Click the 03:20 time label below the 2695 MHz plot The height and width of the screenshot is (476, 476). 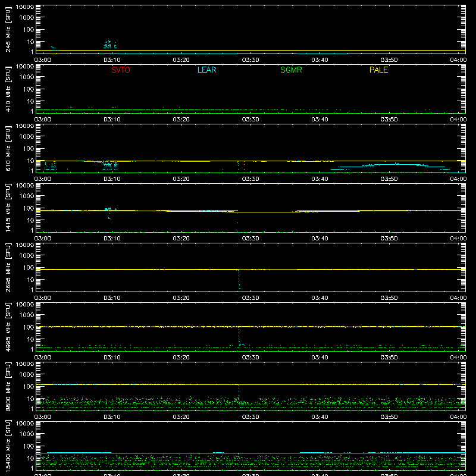click(x=181, y=298)
